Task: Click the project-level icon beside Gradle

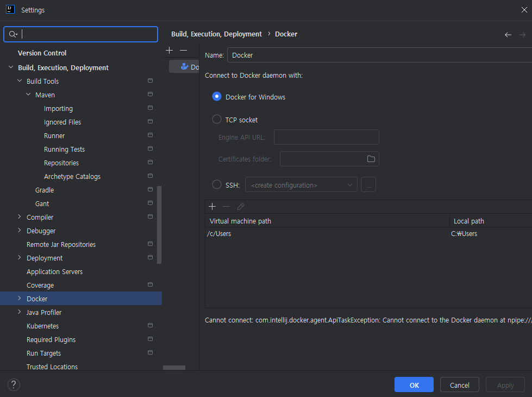Action: pos(150,189)
